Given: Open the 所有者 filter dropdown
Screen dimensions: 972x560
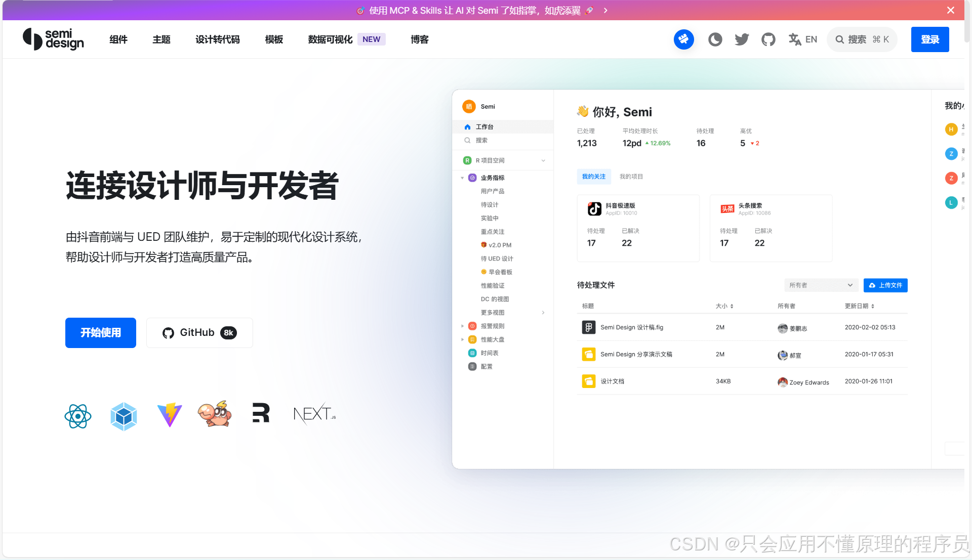Looking at the screenshot, I should point(821,285).
